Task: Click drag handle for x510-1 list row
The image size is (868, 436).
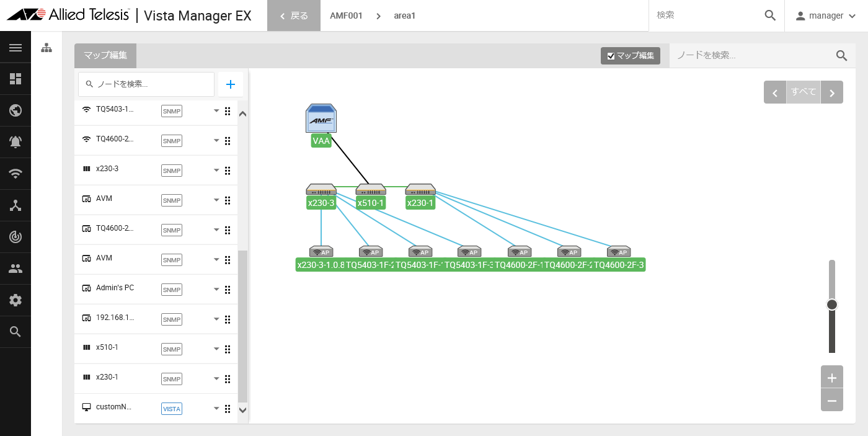Action: click(x=228, y=349)
